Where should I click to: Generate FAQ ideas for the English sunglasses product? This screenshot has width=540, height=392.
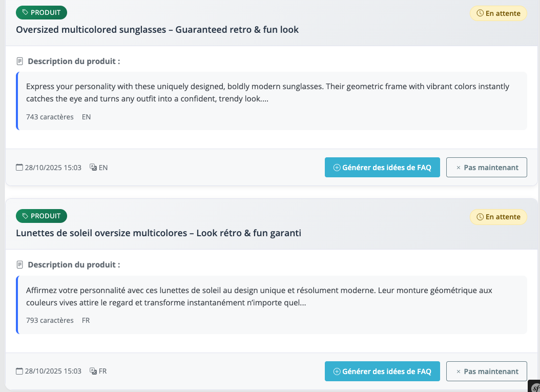(x=382, y=168)
